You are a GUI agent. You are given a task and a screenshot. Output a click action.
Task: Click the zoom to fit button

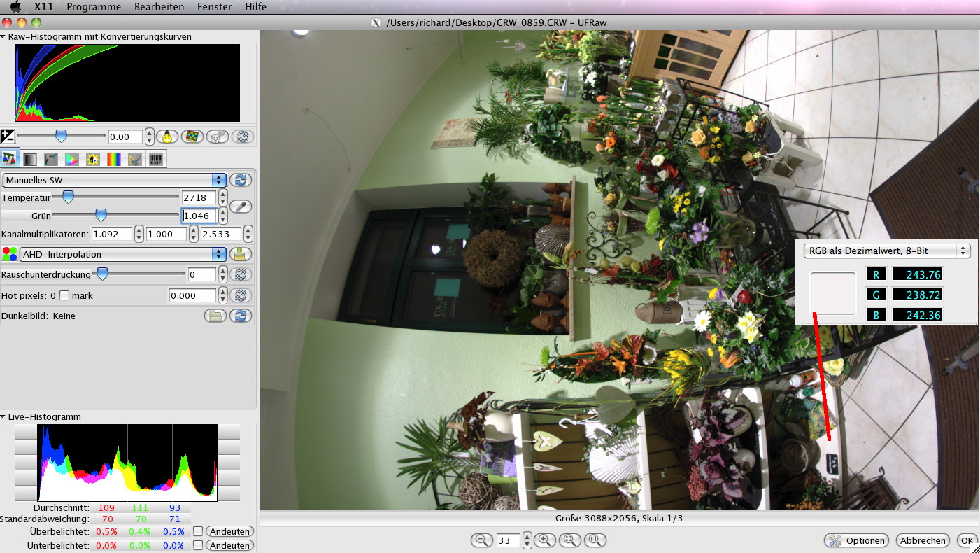tap(570, 540)
